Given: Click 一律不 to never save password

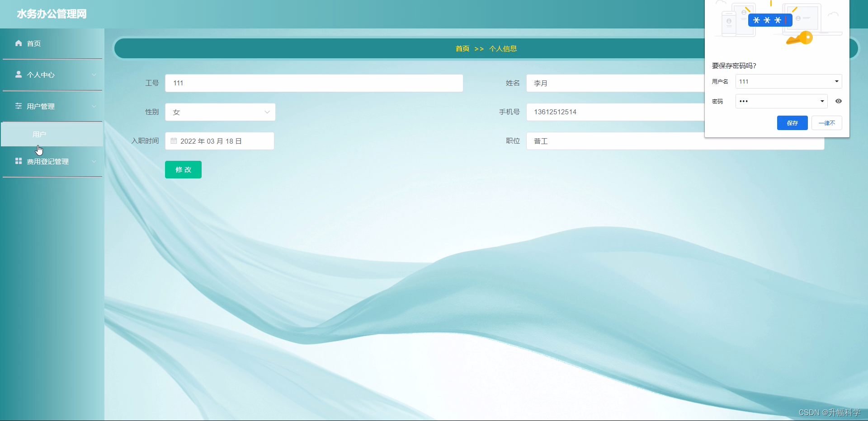Looking at the screenshot, I should [x=826, y=123].
